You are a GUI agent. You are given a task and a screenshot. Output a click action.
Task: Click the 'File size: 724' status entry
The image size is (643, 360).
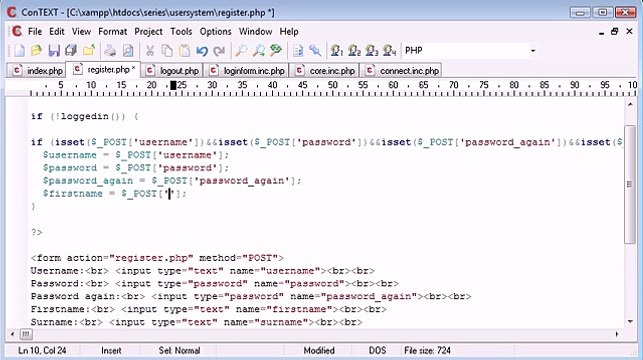point(427,351)
